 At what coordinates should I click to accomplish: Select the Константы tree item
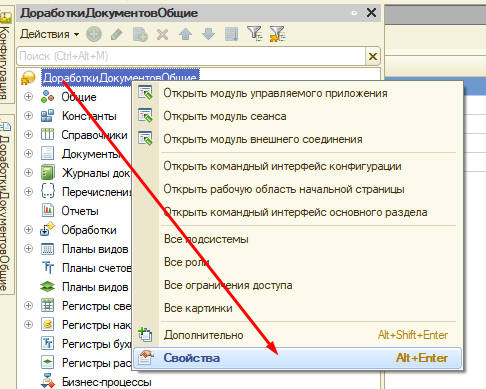pos(89,116)
